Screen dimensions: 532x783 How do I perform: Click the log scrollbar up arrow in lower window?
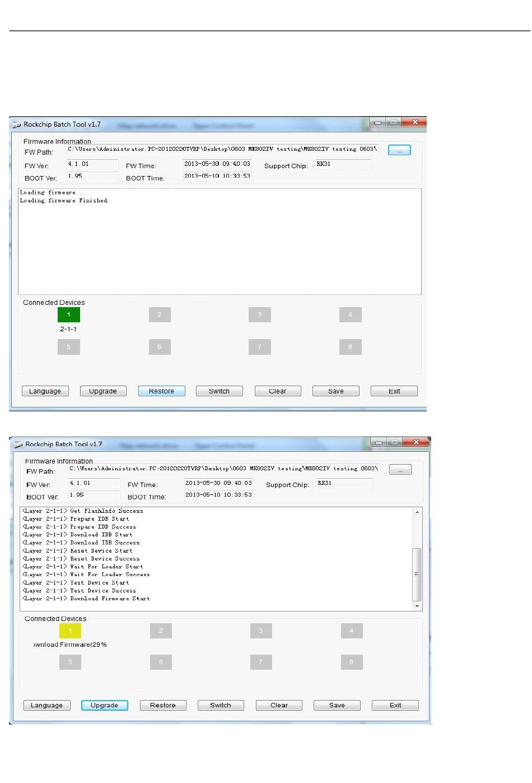tap(417, 512)
